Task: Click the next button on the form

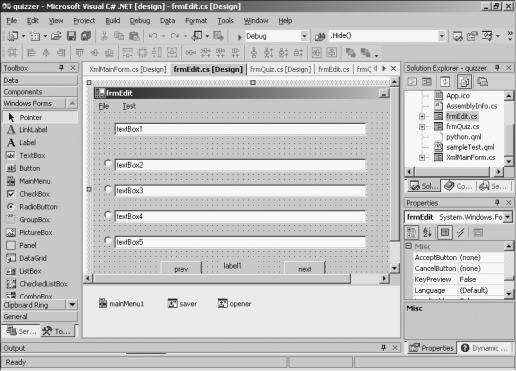Action: pos(305,268)
